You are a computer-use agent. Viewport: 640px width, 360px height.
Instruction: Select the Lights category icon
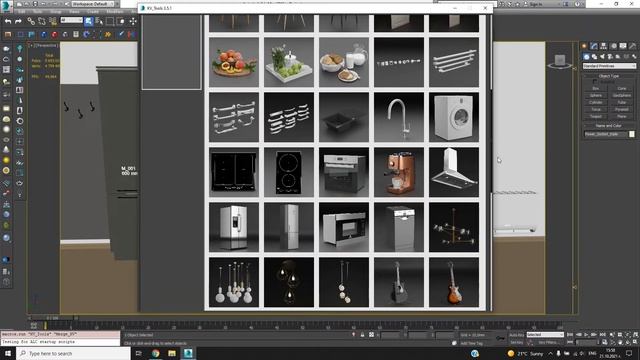click(602, 57)
